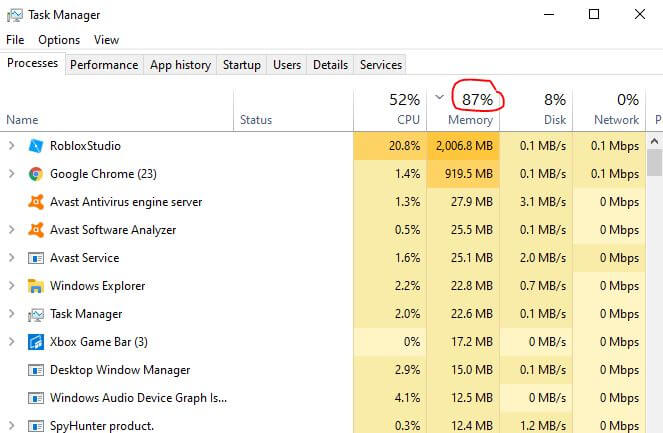
Task: Select the Processes tab
Action: [x=33, y=63]
